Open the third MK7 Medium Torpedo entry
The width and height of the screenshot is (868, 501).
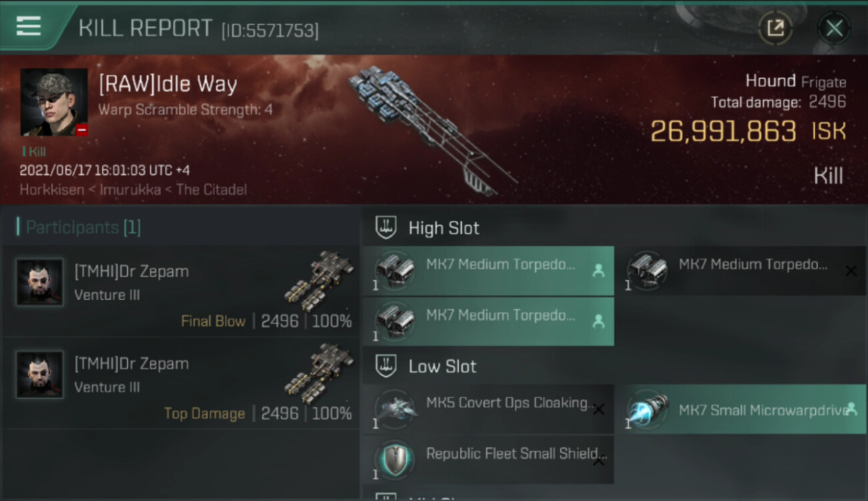pyautogui.click(x=488, y=321)
